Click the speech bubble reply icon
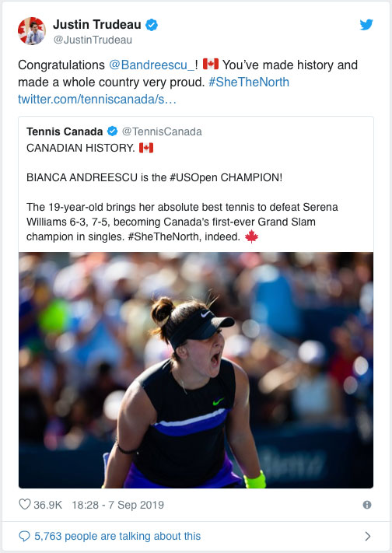The image size is (392, 553). click(x=24, y=536)
